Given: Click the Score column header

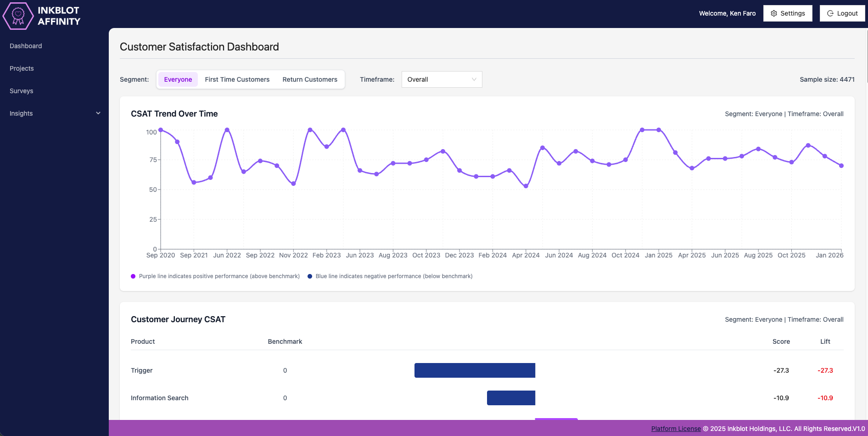Looking at the screenshot, I should coord(781,341).
